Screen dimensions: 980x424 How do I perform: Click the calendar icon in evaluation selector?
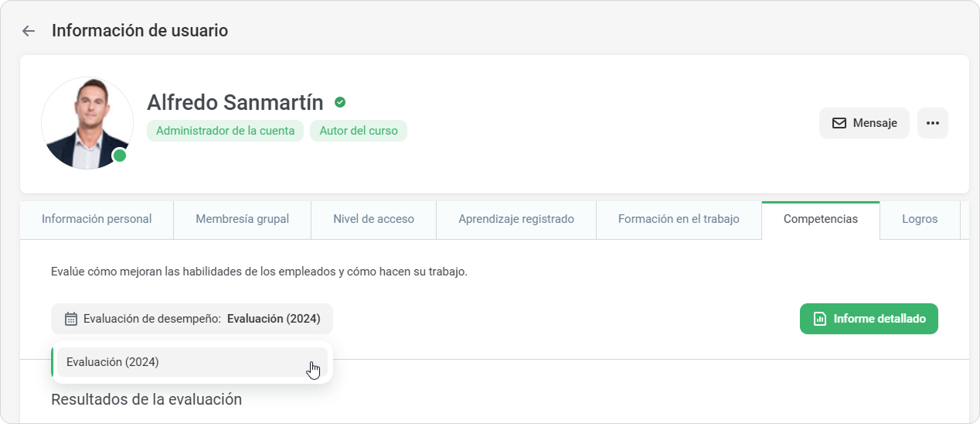(x=71, y=319)
